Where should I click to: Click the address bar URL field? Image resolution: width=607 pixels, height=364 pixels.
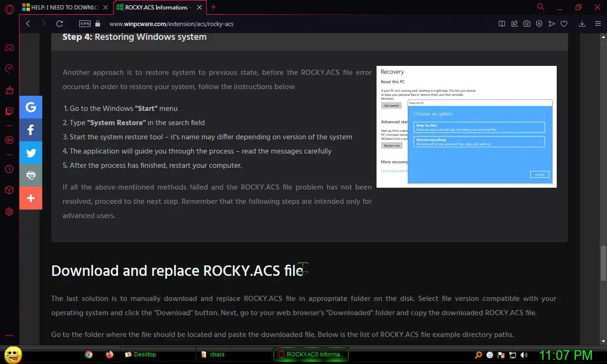(x=299, y=24)
